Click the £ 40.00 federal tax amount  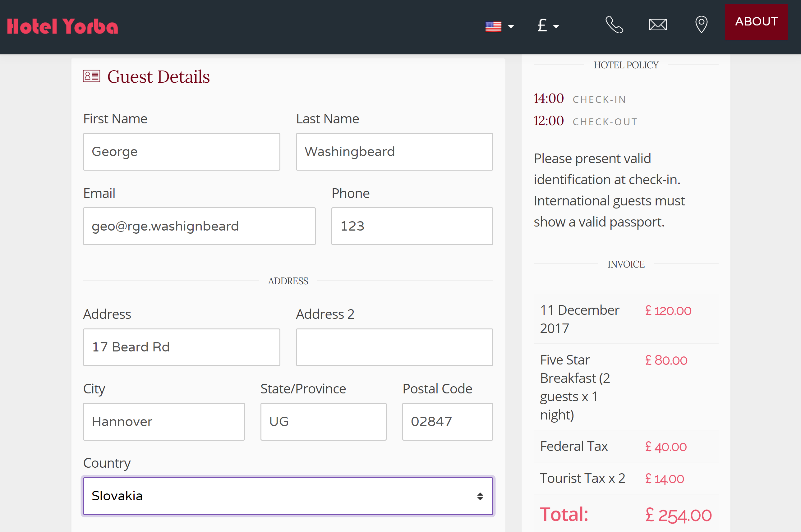coord(665,447)
